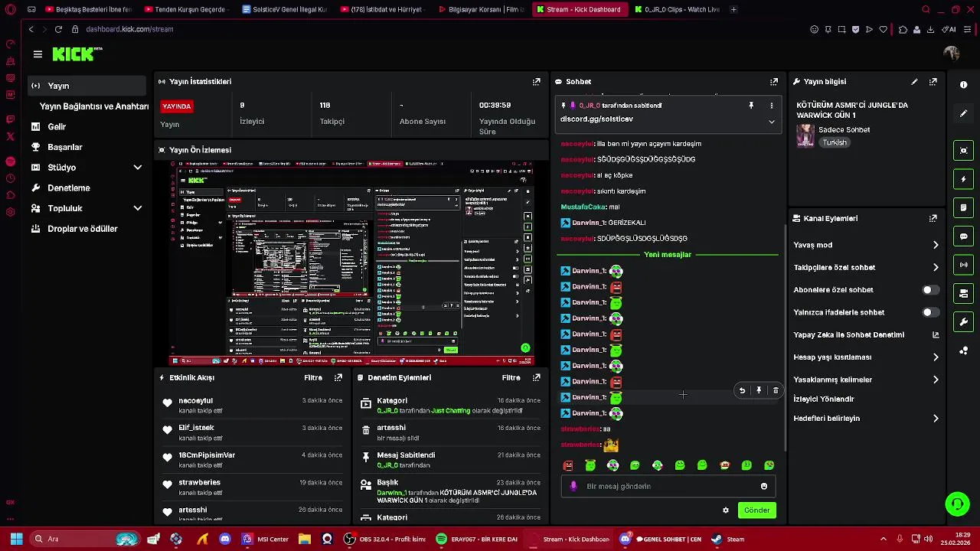Image resolution: width=980 pixels, height=551 pixels.
Task: Select Yayın in left sidebar
Action: [87, 86]
